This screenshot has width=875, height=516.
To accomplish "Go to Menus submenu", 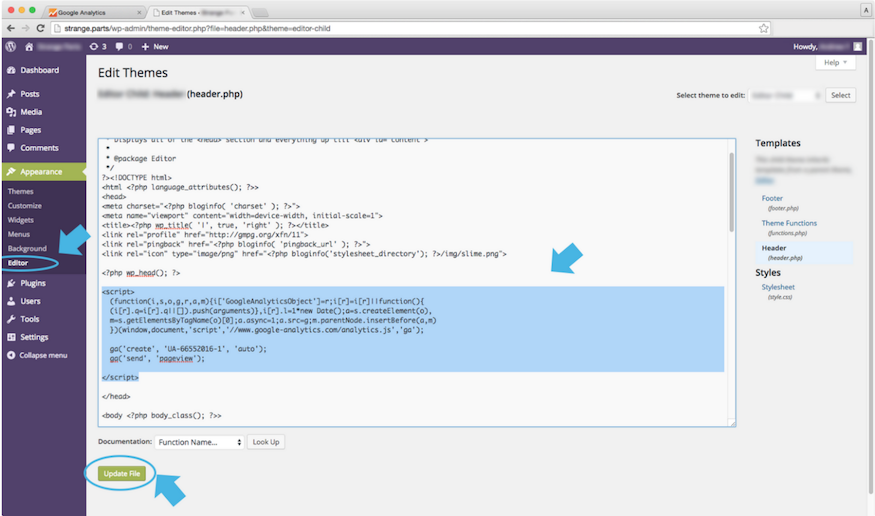I will (18, 234).
